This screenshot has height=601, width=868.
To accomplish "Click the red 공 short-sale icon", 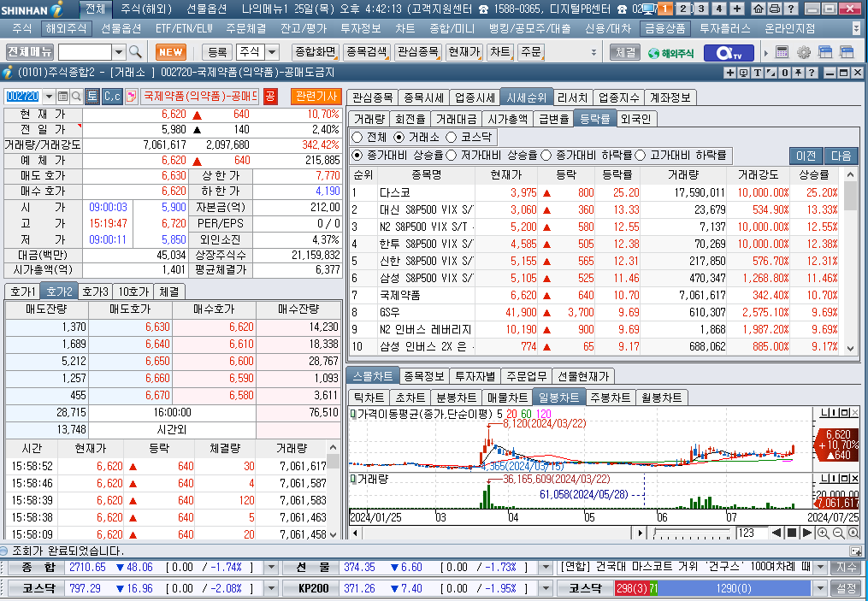I will click(x=269, y=97).
